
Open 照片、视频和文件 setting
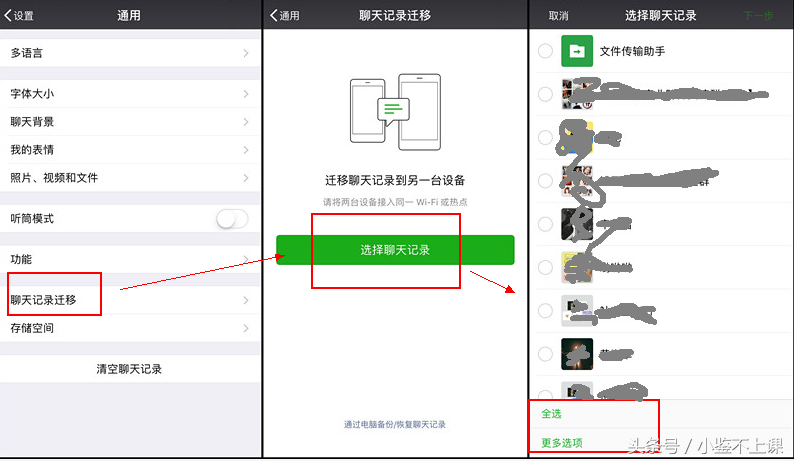coord(130,178)
